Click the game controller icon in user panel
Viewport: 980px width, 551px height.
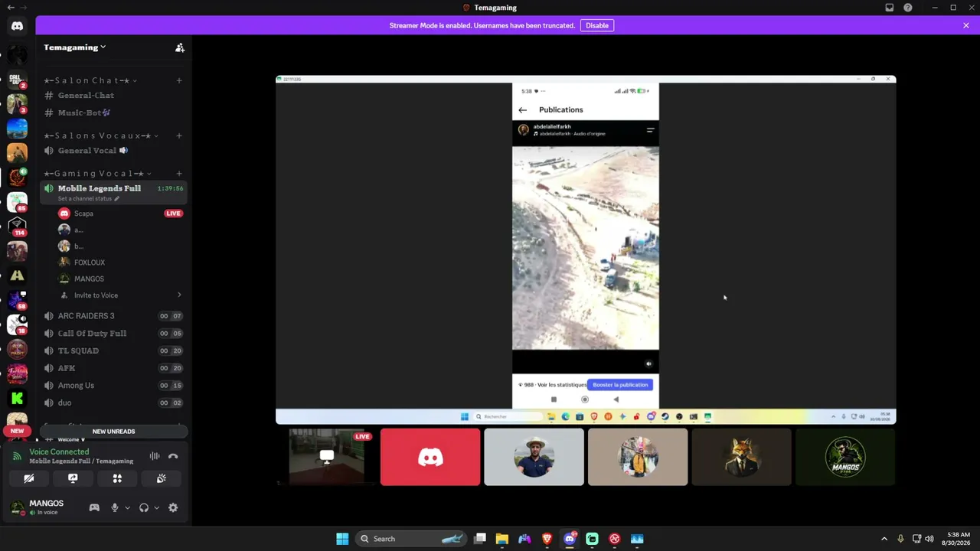coord(94,507)
